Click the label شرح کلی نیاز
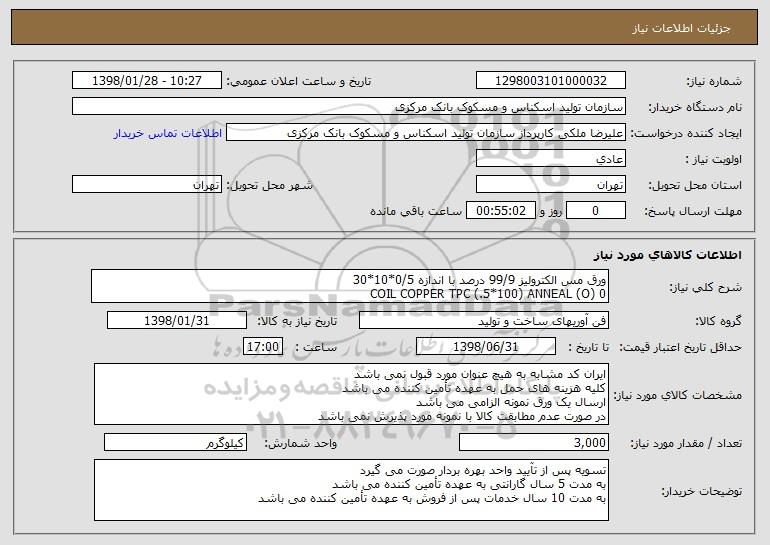Viewport: 770px width, 545px height. (706, 287)
